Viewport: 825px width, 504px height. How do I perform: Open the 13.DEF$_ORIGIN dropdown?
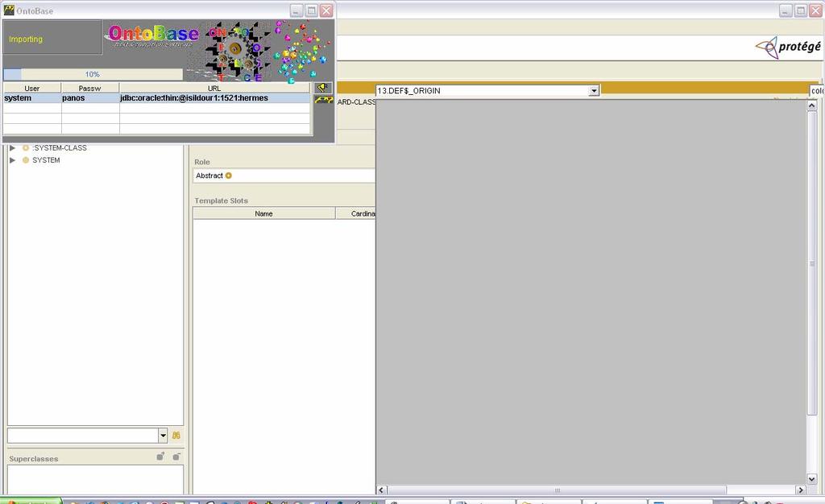[x=594, y=91]
